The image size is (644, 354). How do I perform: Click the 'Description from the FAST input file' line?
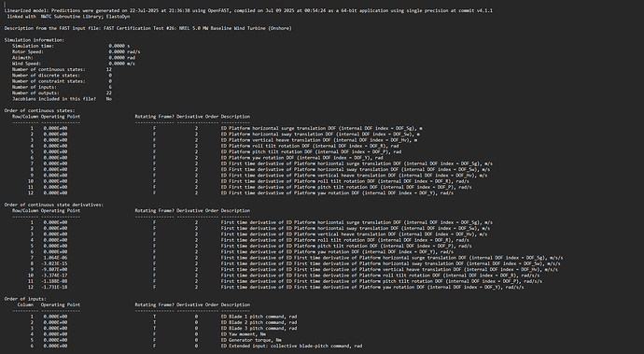pos(147,28)
